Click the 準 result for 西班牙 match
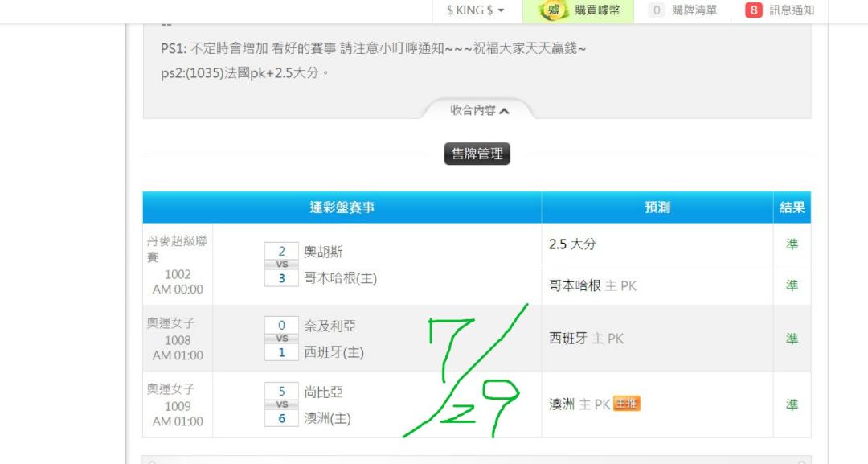868x464 pixels. 792,339
